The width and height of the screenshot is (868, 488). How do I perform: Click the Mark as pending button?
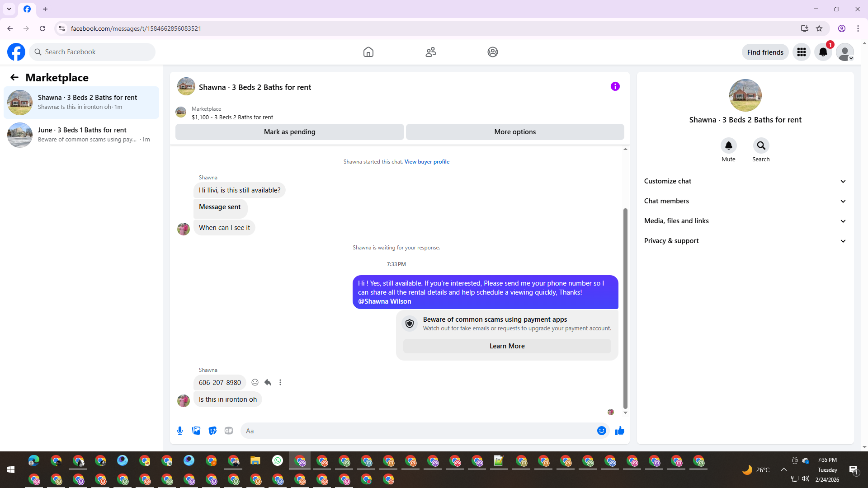pyautogui.click(x=289, y=132)
